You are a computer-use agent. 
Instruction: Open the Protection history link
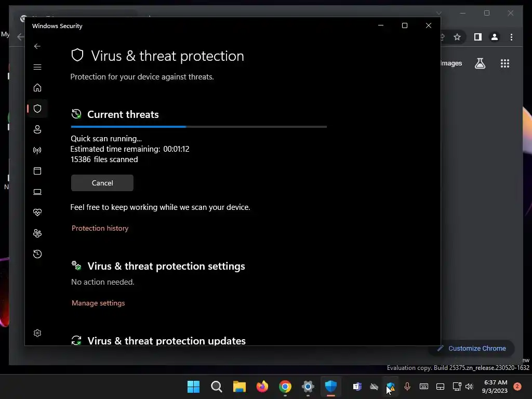tap(100, 228)
